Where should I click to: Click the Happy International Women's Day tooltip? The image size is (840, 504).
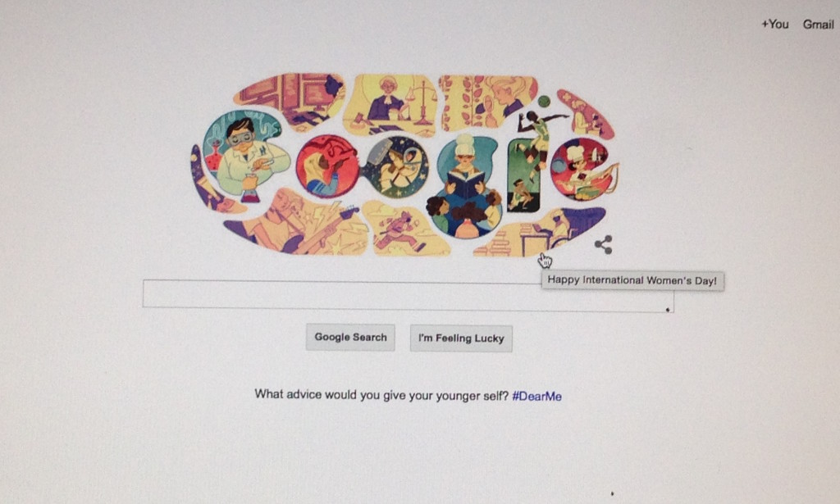click(632, 280)
